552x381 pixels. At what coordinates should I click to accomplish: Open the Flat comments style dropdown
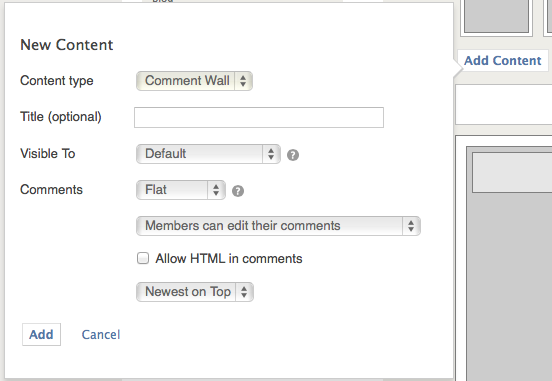click(x=181, y=190)
